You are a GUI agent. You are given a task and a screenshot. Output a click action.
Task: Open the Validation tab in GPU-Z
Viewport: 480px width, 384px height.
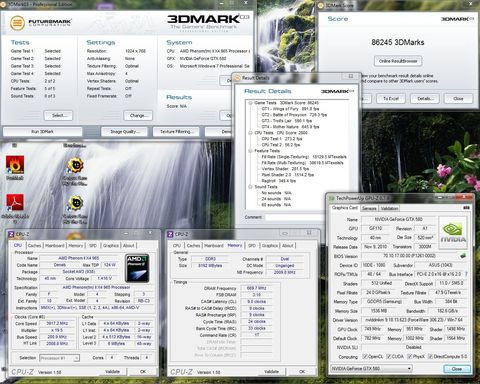(389, 208)
